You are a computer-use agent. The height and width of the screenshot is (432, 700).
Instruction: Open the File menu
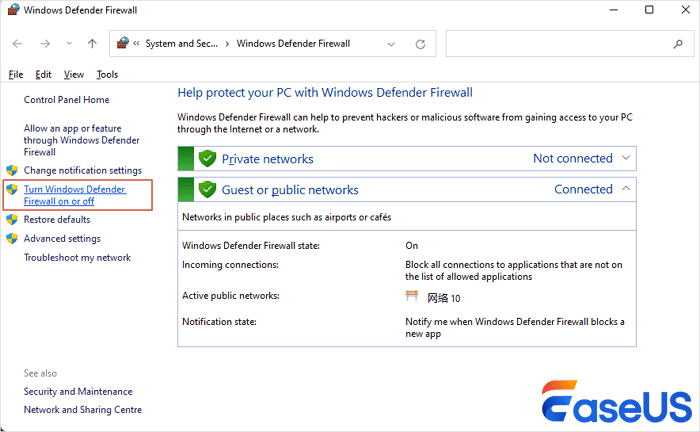[16, 74]
